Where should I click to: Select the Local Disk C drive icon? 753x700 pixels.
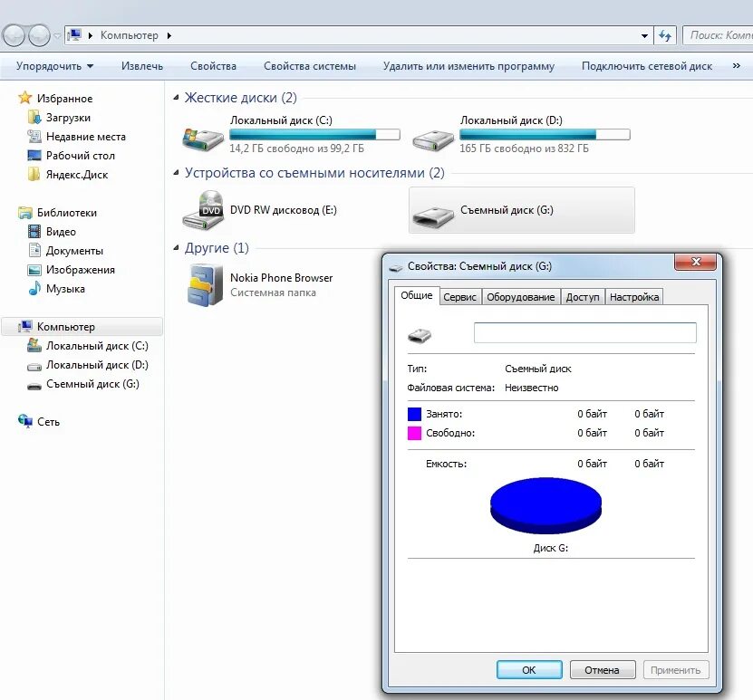pos(203,139)
